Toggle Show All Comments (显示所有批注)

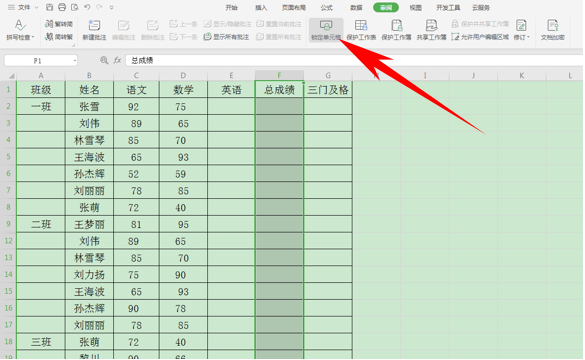point(226,37)
